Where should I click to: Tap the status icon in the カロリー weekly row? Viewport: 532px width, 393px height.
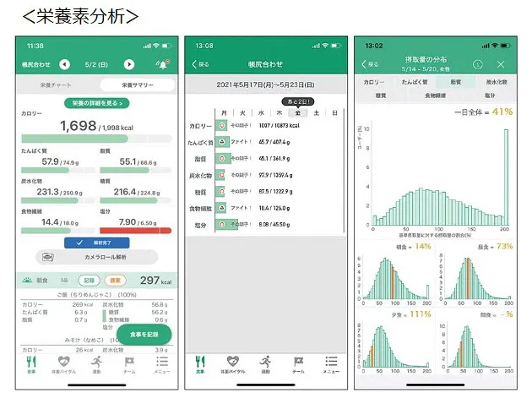click(221, 125)
